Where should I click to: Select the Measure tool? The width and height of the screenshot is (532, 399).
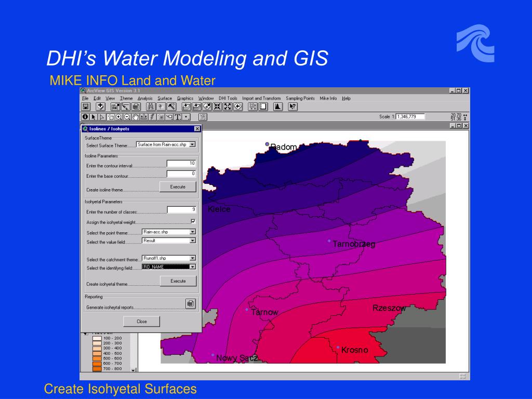tap(144, 117)
